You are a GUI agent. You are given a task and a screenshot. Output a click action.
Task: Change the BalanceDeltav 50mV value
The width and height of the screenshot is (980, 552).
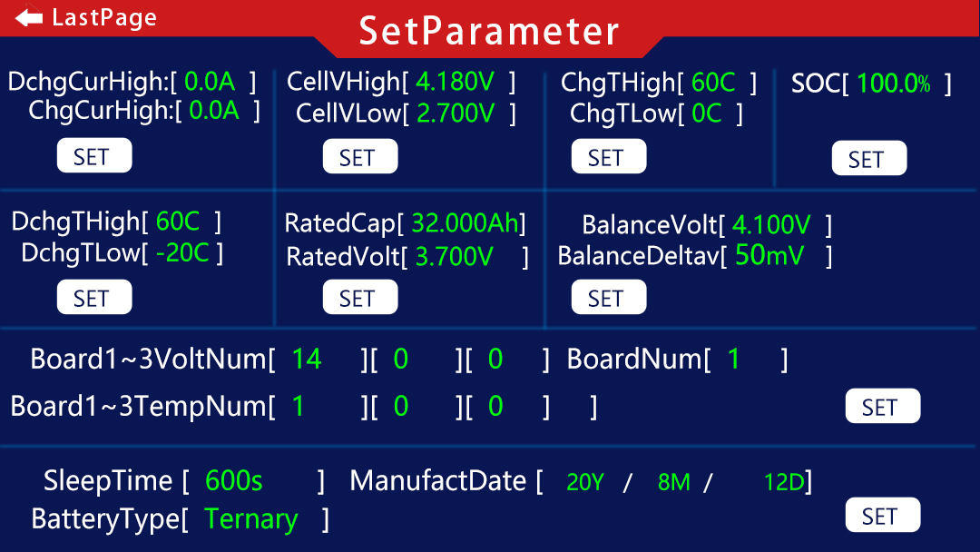(x=769, y=256)
